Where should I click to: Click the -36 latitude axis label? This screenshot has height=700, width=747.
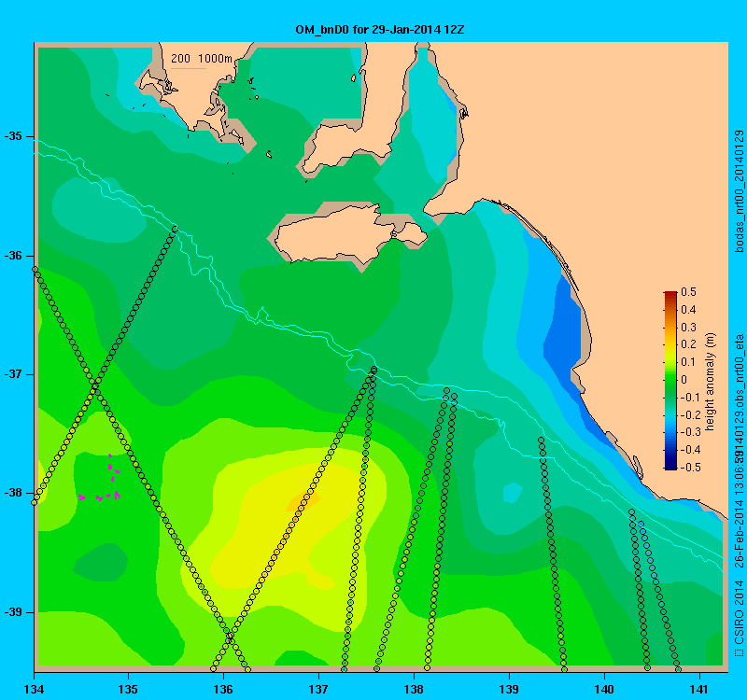click(x=13, y=256)
